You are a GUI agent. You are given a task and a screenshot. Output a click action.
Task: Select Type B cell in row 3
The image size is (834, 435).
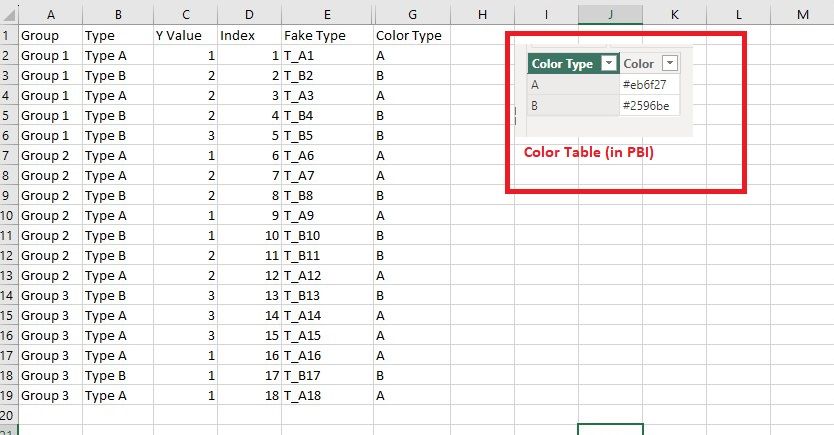[118, 76]
